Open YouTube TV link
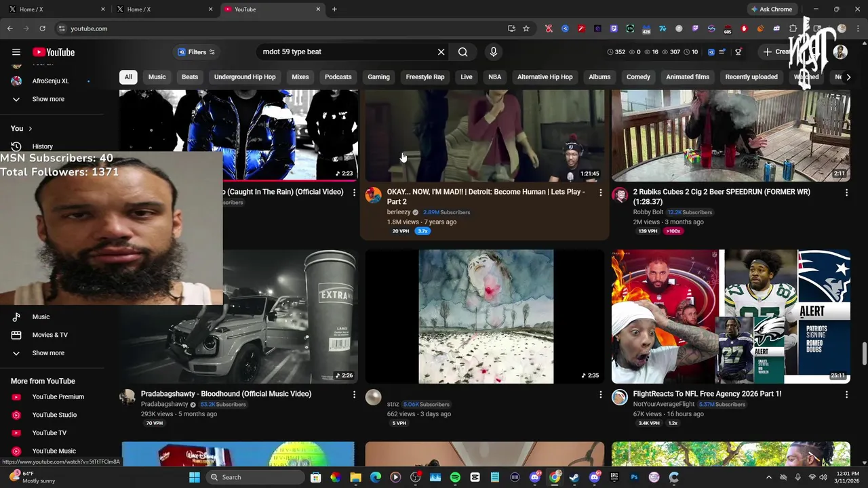 tap(49, 432)
